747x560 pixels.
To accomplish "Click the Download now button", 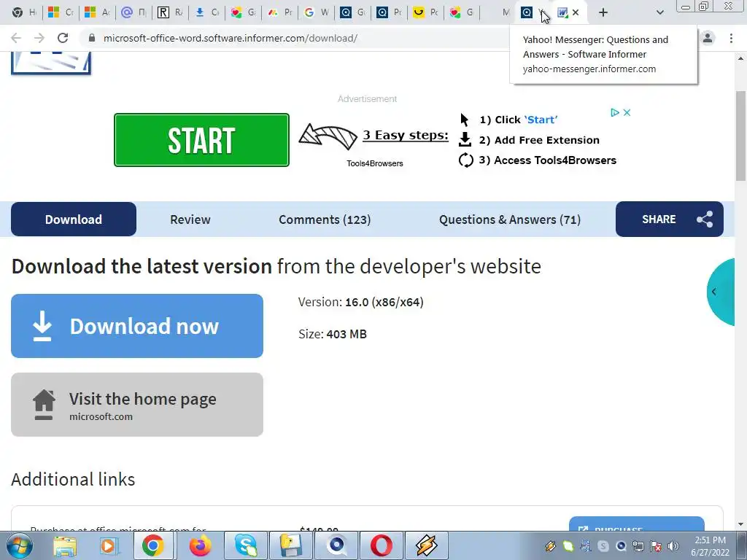I will click(137, 326).
